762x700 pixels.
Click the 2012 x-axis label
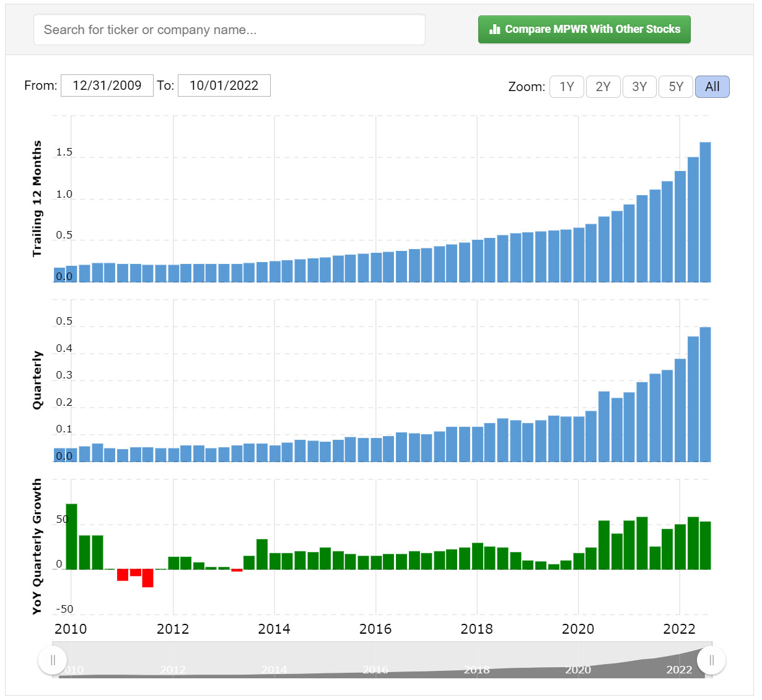[x=173, y=629]
